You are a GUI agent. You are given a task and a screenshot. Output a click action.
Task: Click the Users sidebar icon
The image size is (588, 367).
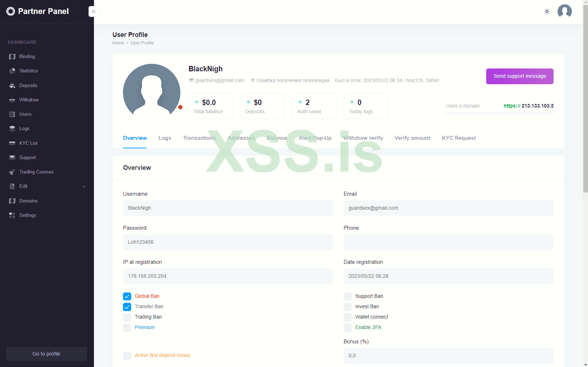coord(12,114)
